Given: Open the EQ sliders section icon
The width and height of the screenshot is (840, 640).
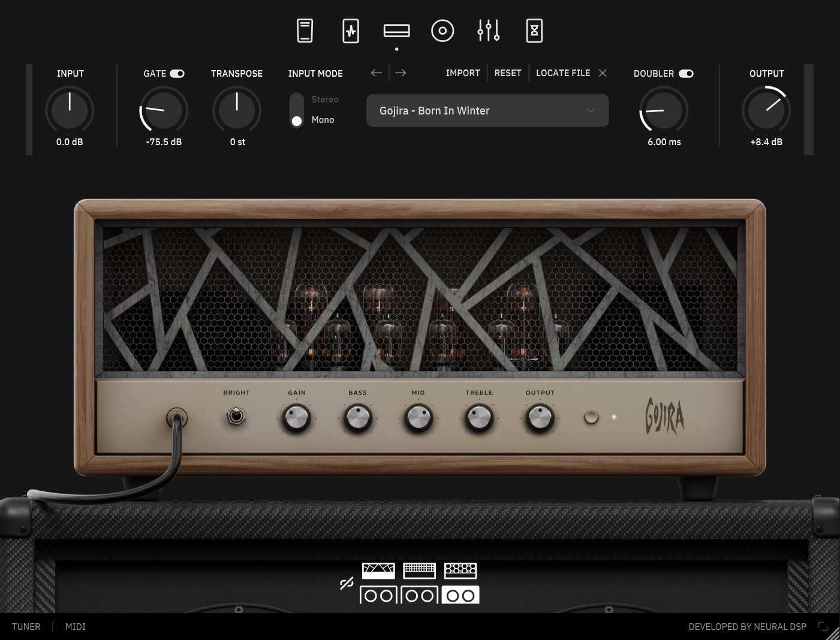Looking at the screenshot, I should pyautogui.click(x=488, y=31).
